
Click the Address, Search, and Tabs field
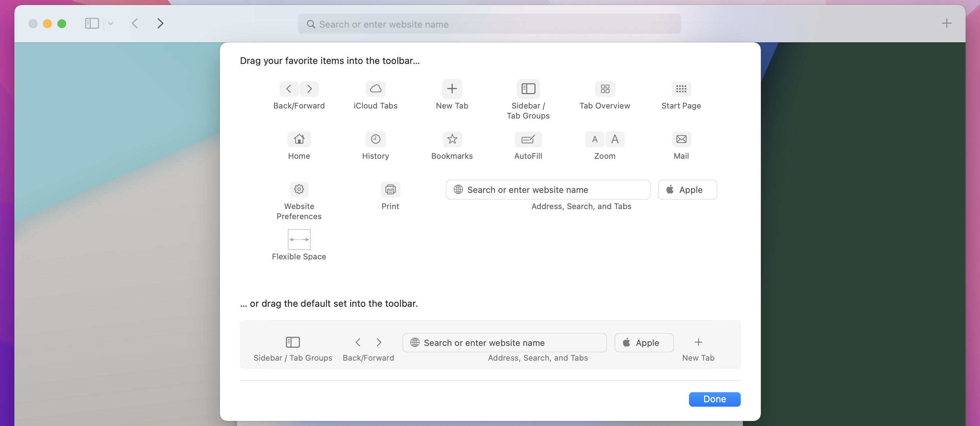point(548,189)
